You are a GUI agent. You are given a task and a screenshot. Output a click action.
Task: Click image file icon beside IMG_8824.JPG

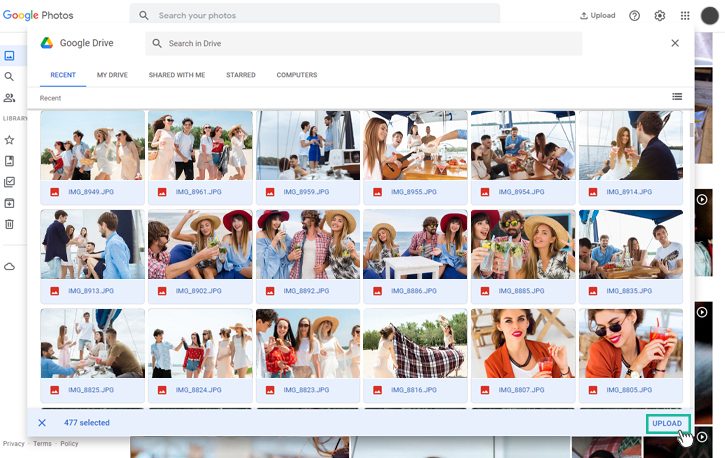coord(162,390)
